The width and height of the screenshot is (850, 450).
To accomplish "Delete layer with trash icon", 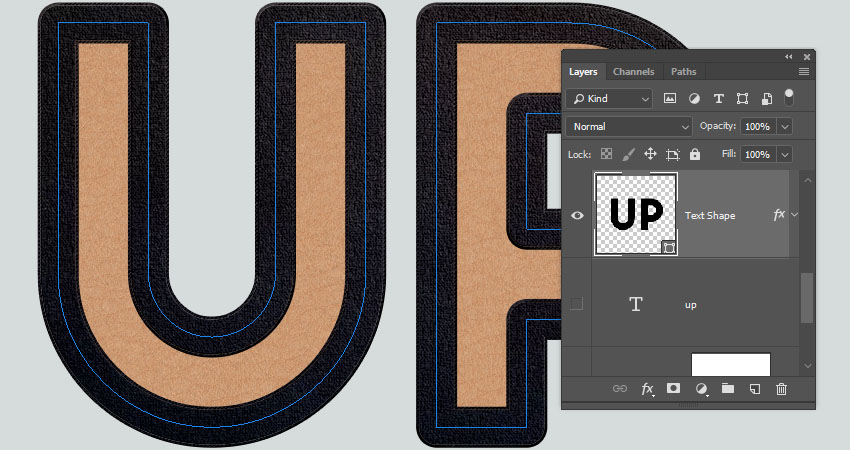I will point(781,389).
